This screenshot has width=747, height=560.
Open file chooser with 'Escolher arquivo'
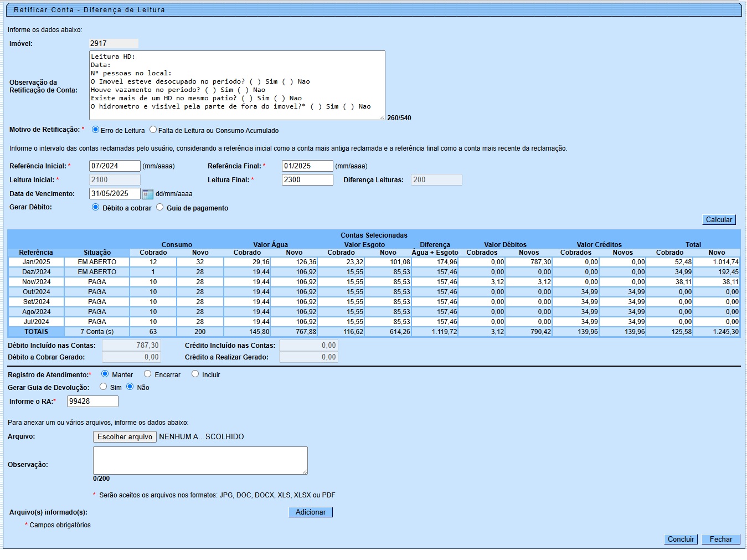click(125, 437)
